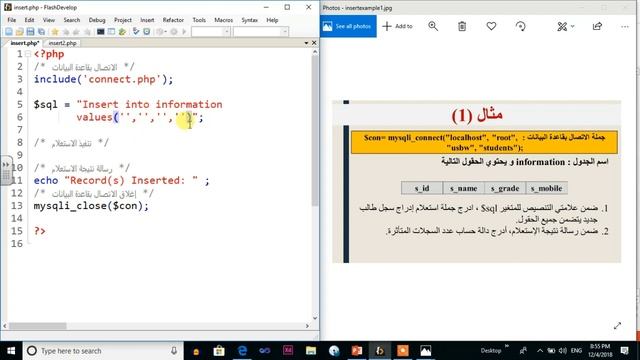Open the Search menu
The height and width of the screenshot is (360, 640).
pyautogui.click(x=71, y=20)
